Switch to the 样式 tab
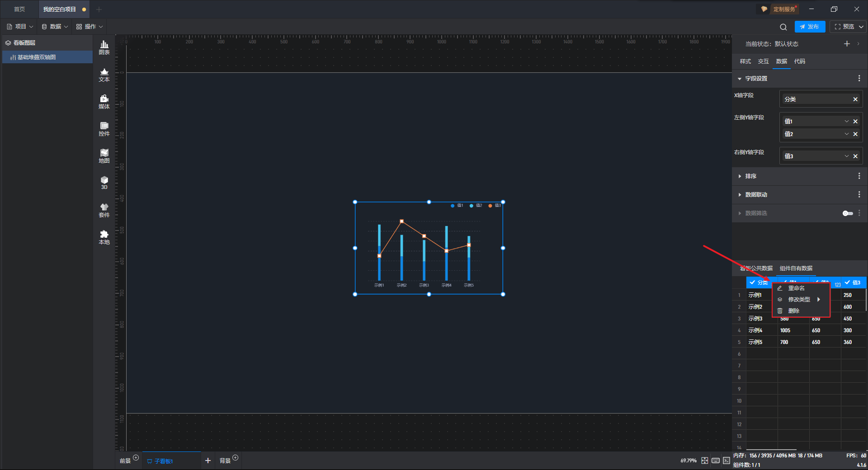This screenshot has height=470, width=868. click(745, 61)
